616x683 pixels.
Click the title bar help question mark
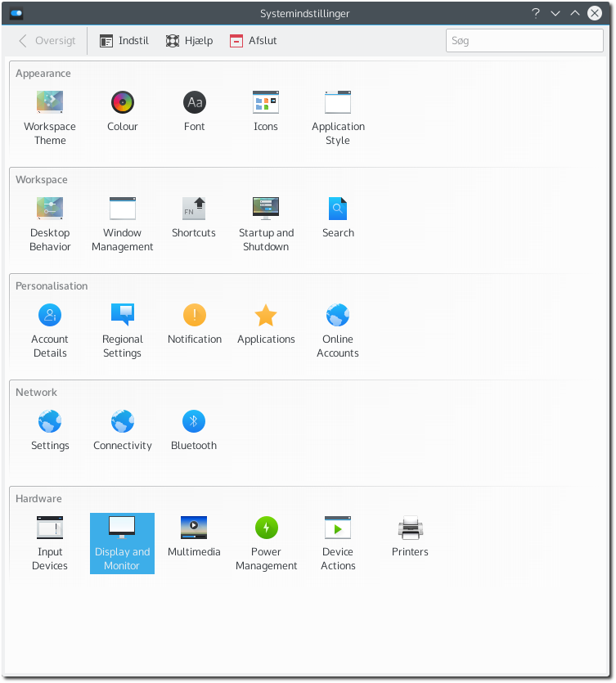point(536,13)
